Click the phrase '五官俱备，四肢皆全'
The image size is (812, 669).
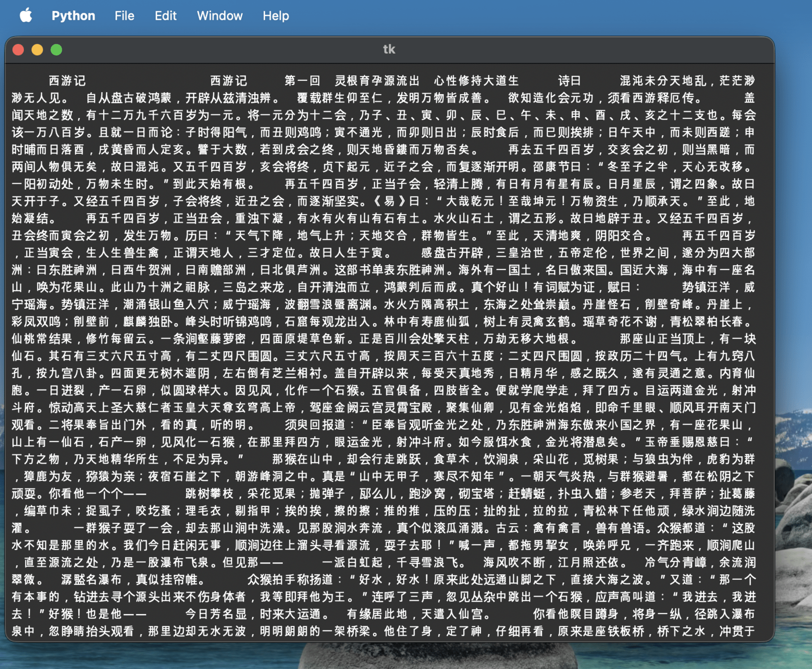click(x=427, y=391)
